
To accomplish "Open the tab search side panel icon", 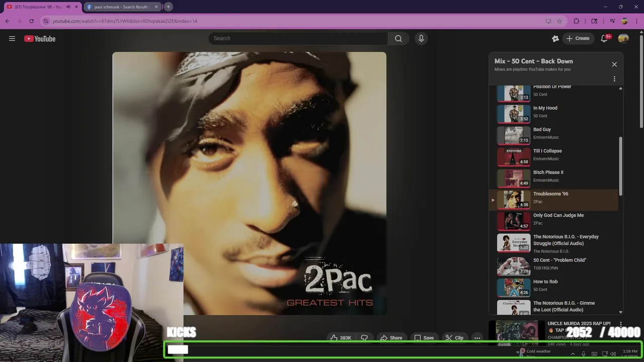I will (x=594, y=21).
